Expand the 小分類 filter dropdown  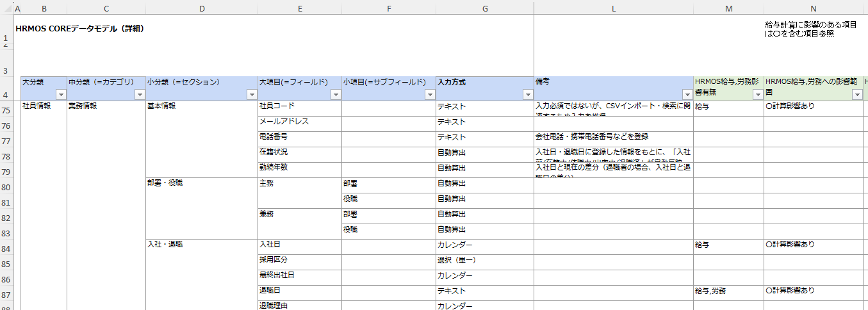point(252,95)
